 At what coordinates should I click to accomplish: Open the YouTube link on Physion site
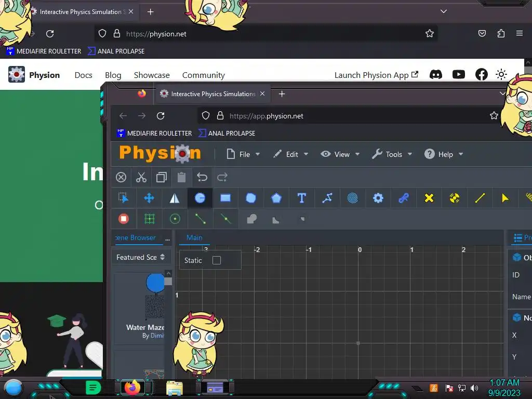(458, 74)
